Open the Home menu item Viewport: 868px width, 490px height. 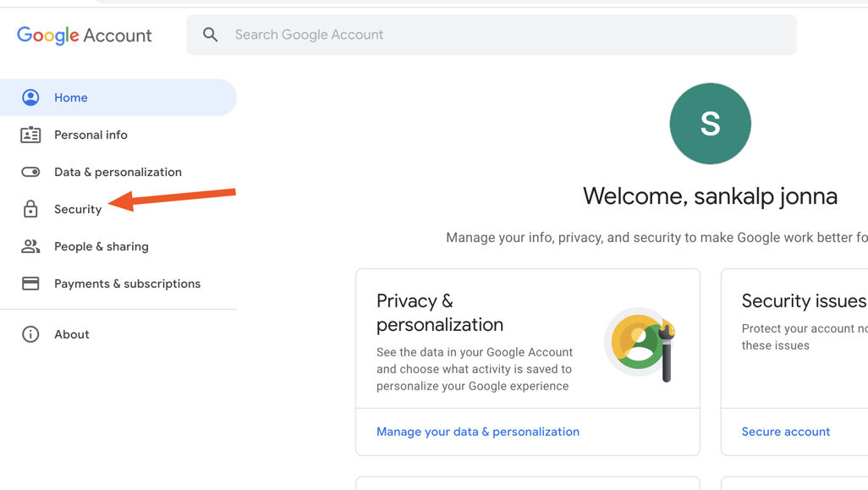point(71,97)
